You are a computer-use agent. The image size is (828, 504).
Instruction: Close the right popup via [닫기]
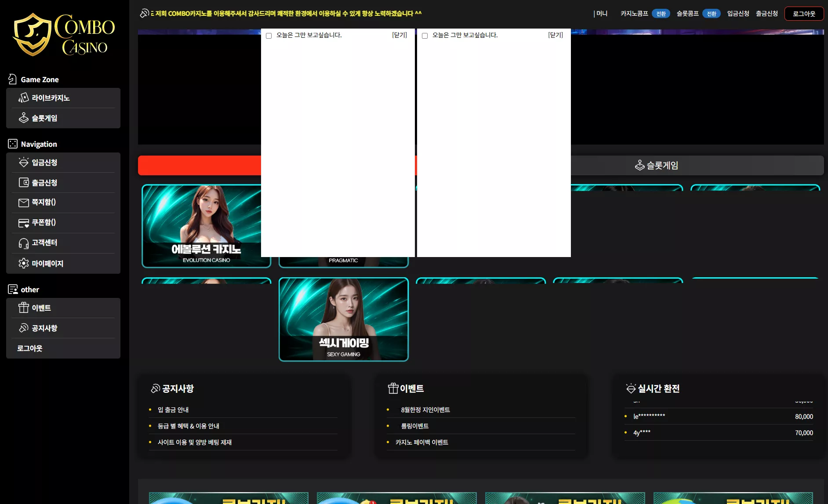556,35
